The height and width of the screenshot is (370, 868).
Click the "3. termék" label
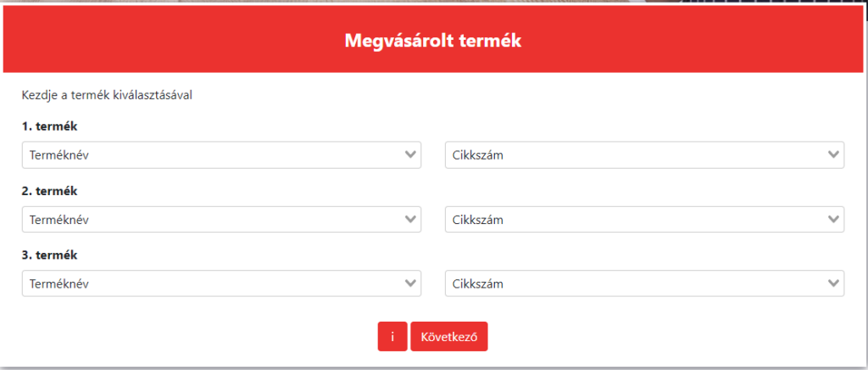[x=49, y=255]
